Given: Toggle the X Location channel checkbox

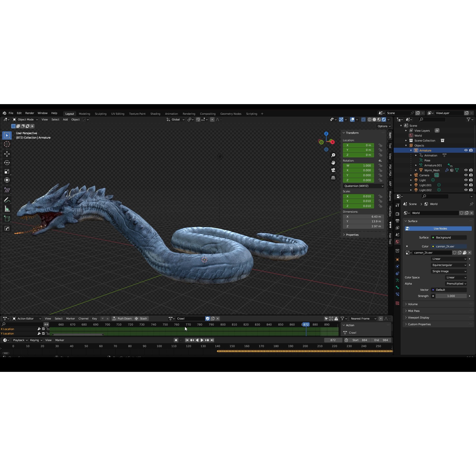Looking at the screenshot, I should [43, 329].
